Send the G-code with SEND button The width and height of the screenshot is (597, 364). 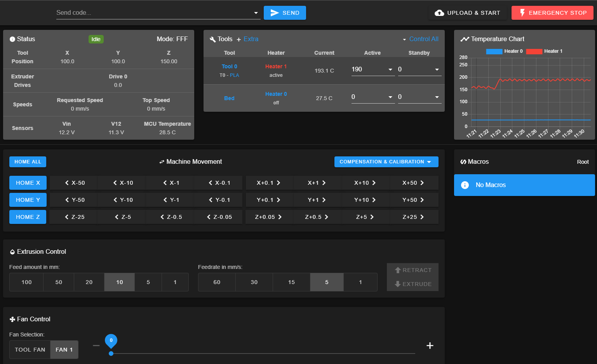tap(285, 13)
